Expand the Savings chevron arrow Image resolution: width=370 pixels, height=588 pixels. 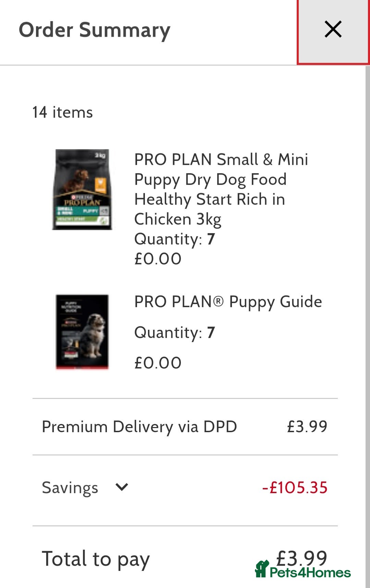click(x=122, y=487)
